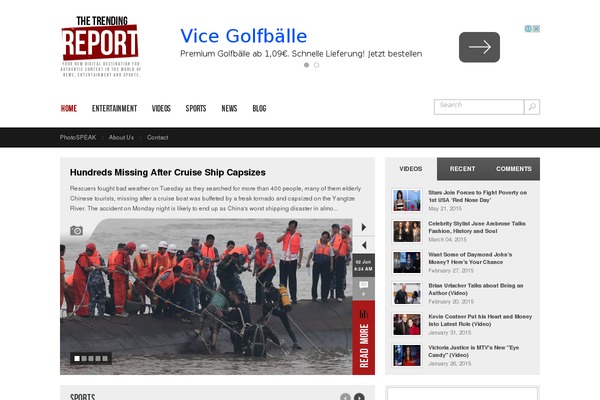Viewport: 600px width, 400px height.
Task: Switch to the Videos tab
Action: [411, 169]
